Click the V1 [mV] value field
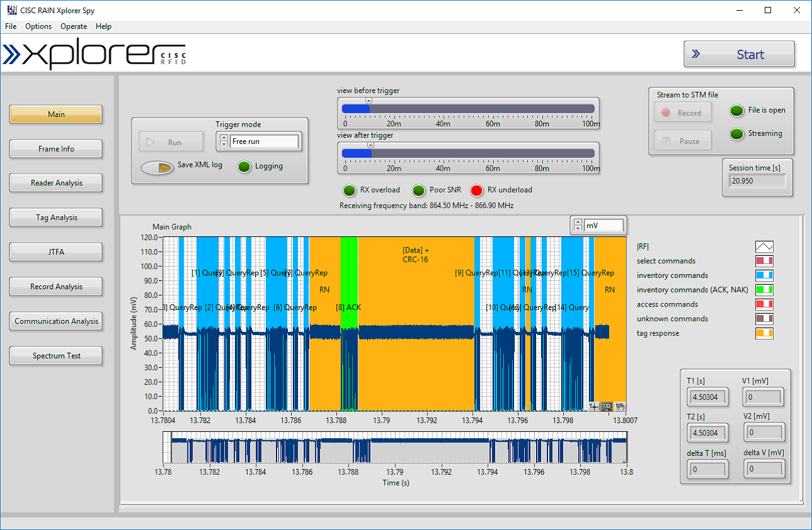 tap(764, 397)
